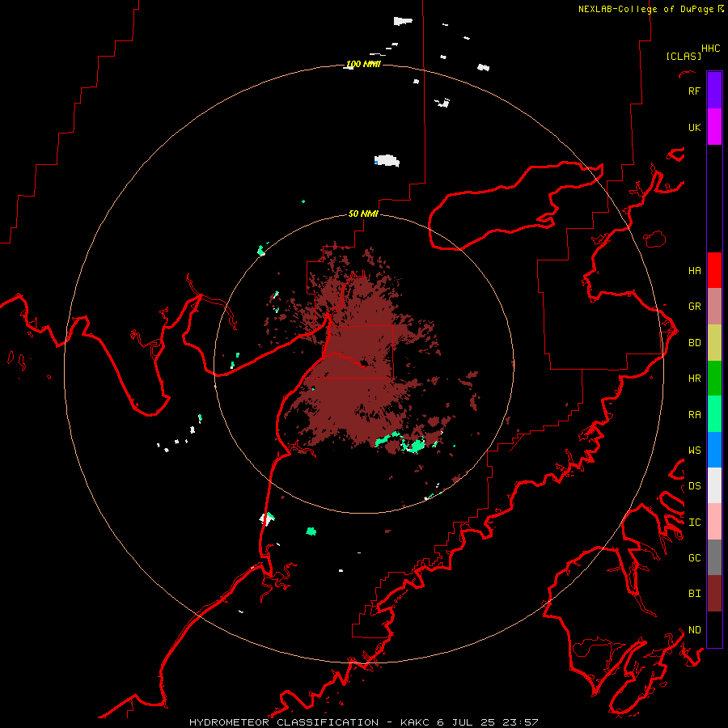
Task: Click the GR legend label
Action: 694,307
